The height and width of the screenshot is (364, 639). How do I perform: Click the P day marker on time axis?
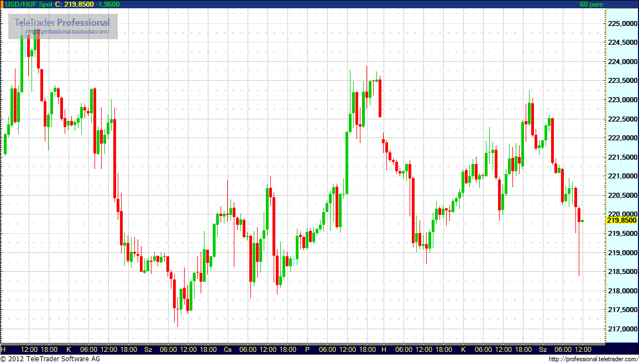pyautogui.click(x=307, y=349)
